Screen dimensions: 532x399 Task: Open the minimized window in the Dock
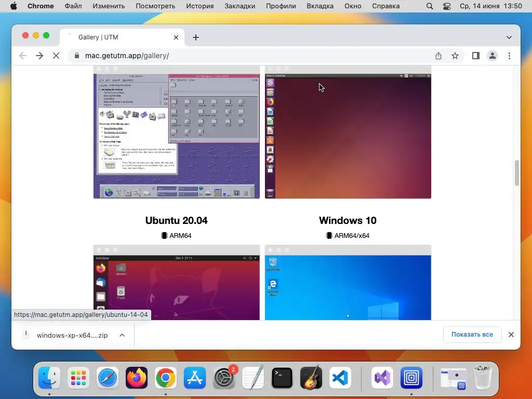(x=453, y=378)
